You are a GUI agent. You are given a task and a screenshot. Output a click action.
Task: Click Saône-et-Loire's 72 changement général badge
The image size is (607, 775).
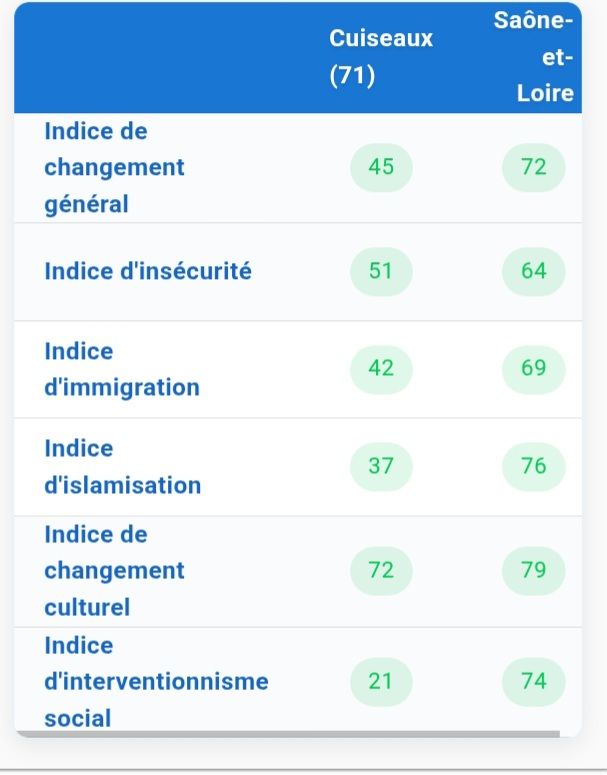tap(534, 167)
